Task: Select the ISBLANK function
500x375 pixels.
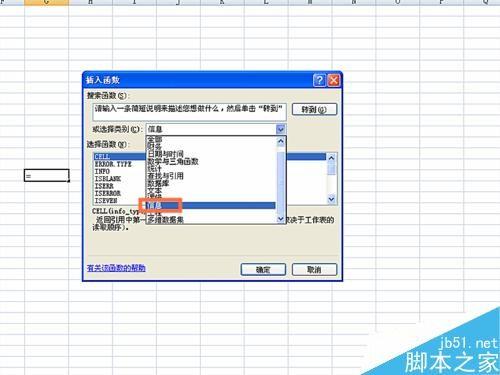Action: tap(108, 179)
